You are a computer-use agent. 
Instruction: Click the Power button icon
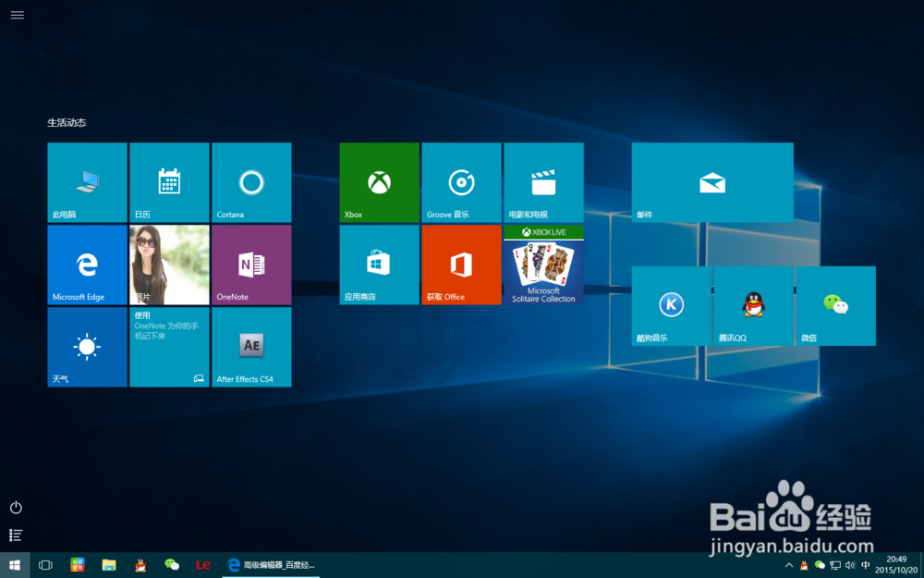point(16,507)
